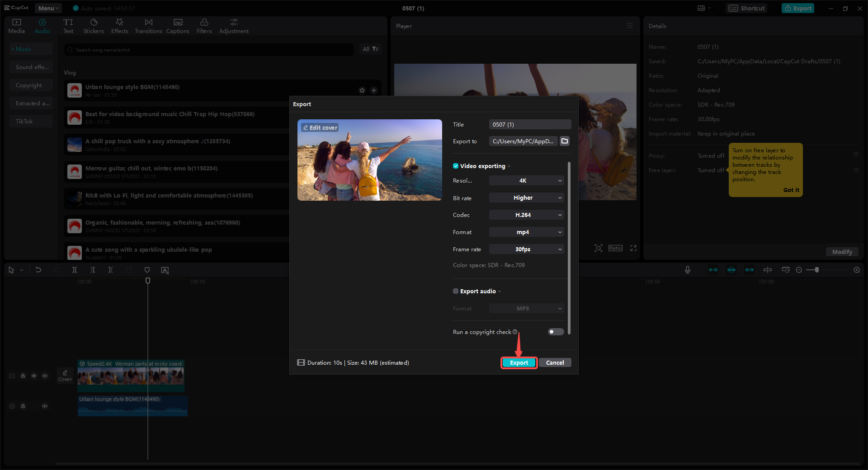Click the fullscreen icon in the Player panel
868x470 pixels.
pyautogui.click(x=633, y=248)
